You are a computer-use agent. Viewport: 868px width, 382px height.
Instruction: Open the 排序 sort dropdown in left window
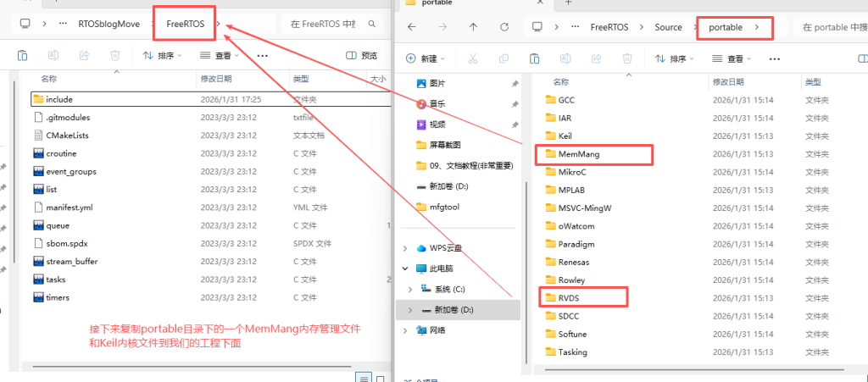point(160,56)
